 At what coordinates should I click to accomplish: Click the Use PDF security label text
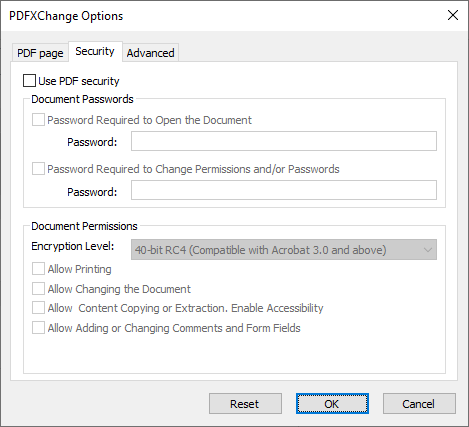[79, 81]
